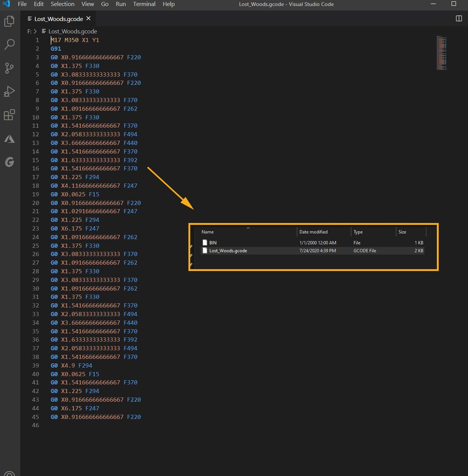
Task: Open the File menu
Action: coord(22,4)
